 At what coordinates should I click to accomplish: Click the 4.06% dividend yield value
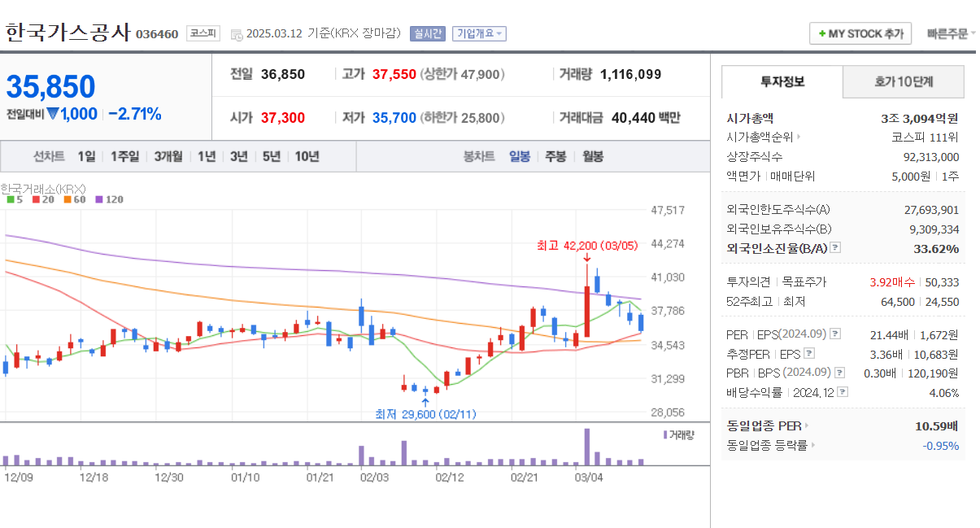tap(945, 392)
